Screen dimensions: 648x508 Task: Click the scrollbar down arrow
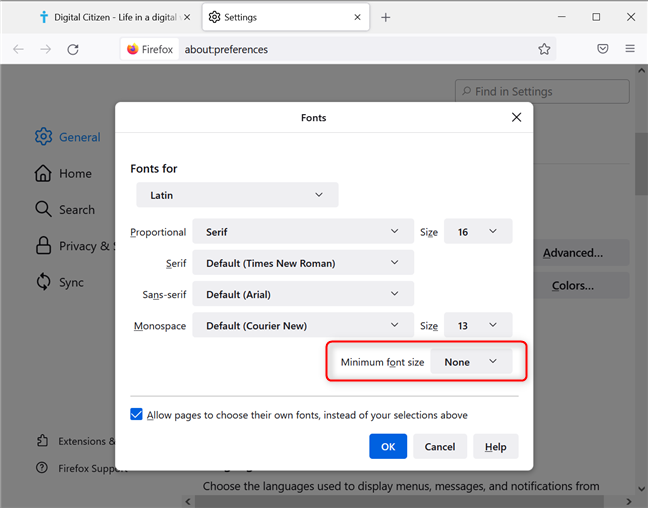(641, 489)
